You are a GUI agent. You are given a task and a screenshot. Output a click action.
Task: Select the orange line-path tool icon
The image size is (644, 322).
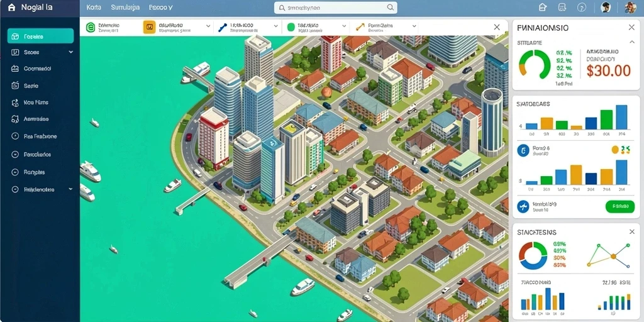tap(360, 27)
